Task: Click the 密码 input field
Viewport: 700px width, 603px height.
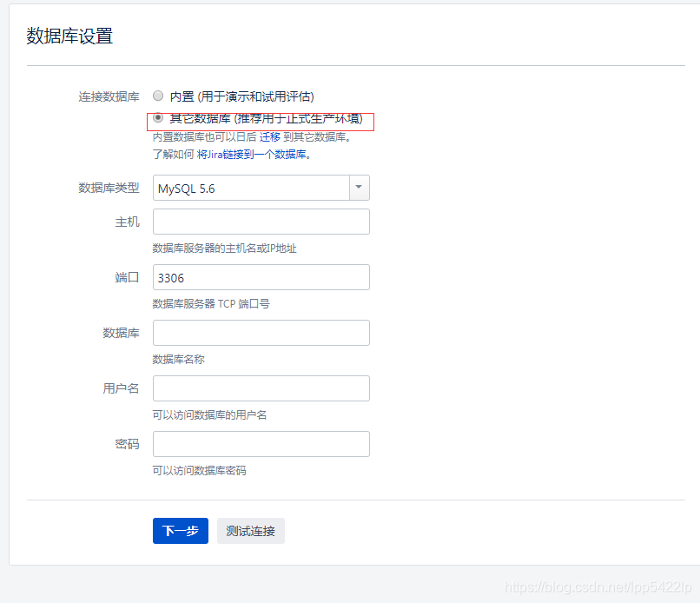Action: tap(261, 444)
